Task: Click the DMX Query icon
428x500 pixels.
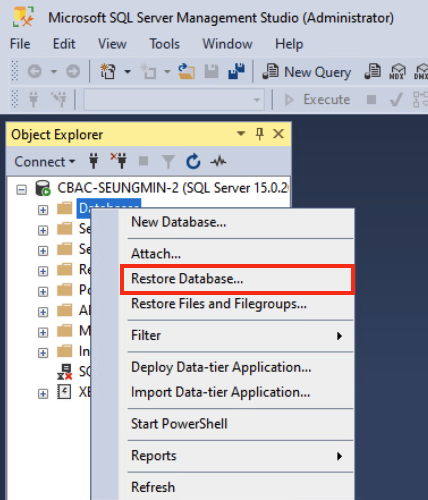Action: 421,71
